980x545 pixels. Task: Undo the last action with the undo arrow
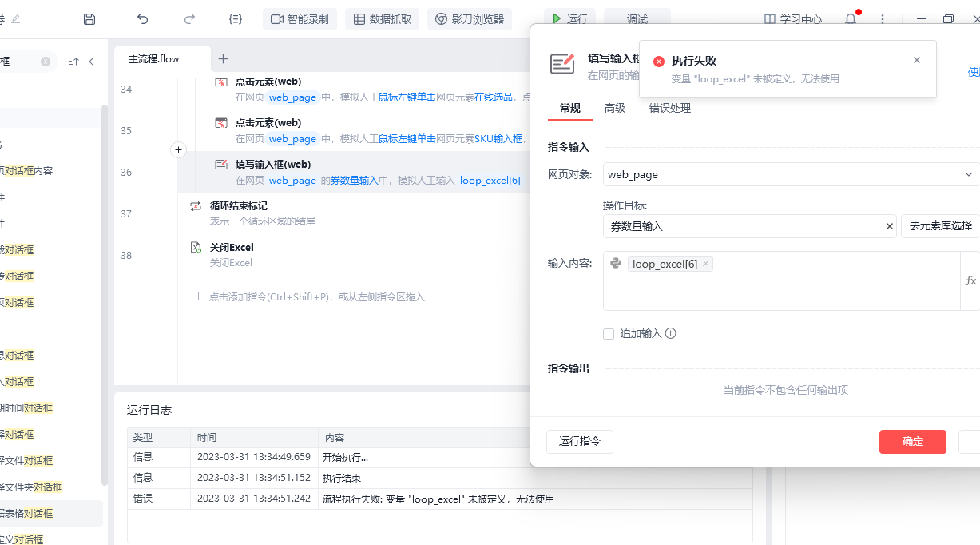point(143,19)
